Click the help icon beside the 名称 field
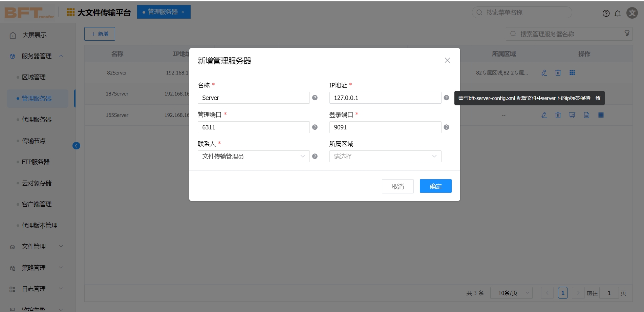644x312 pixels. coord(315,98)
